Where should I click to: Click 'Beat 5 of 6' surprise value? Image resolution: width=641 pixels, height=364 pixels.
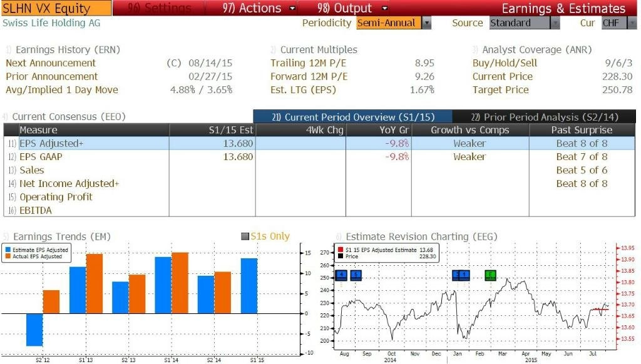point(582,170)
